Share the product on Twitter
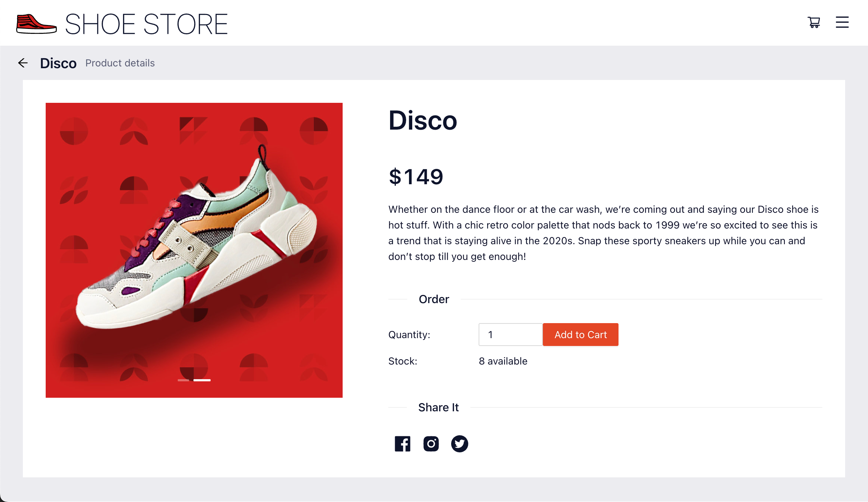Screen dimensions: 868x502 coord(459,444)
